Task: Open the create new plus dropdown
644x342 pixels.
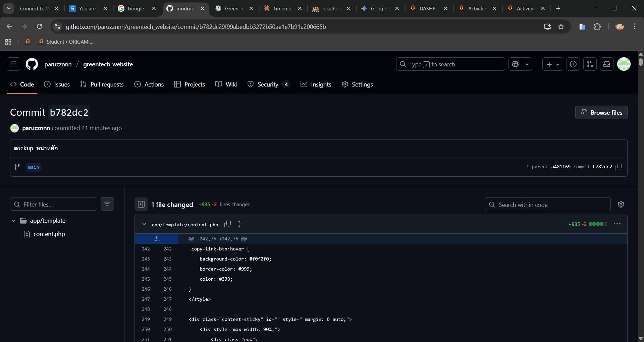Action: (x=552, y=64)
